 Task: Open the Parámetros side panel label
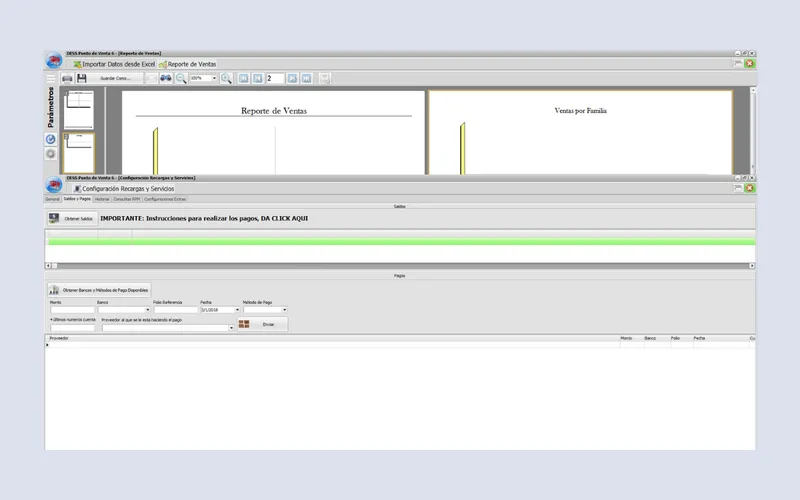[x=51, y=107]
